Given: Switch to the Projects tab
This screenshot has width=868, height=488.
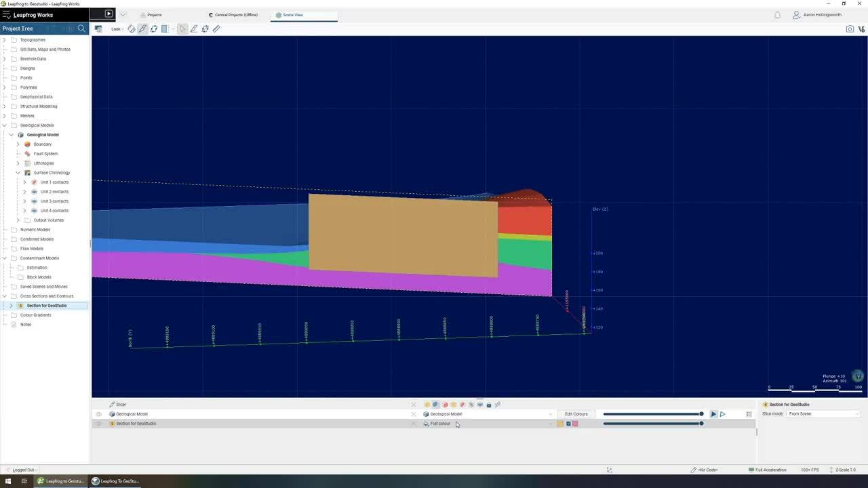Looking at the screenshot, I should [x=151, y=15].
